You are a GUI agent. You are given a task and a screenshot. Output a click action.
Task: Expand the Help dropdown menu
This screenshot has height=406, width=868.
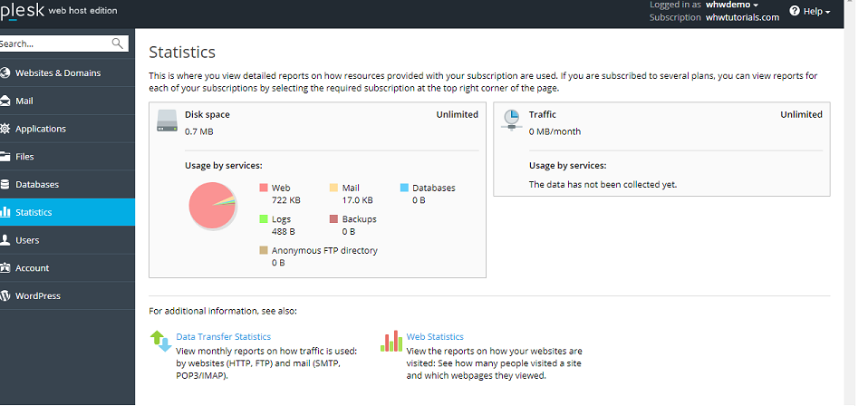[x=809, y=12]
